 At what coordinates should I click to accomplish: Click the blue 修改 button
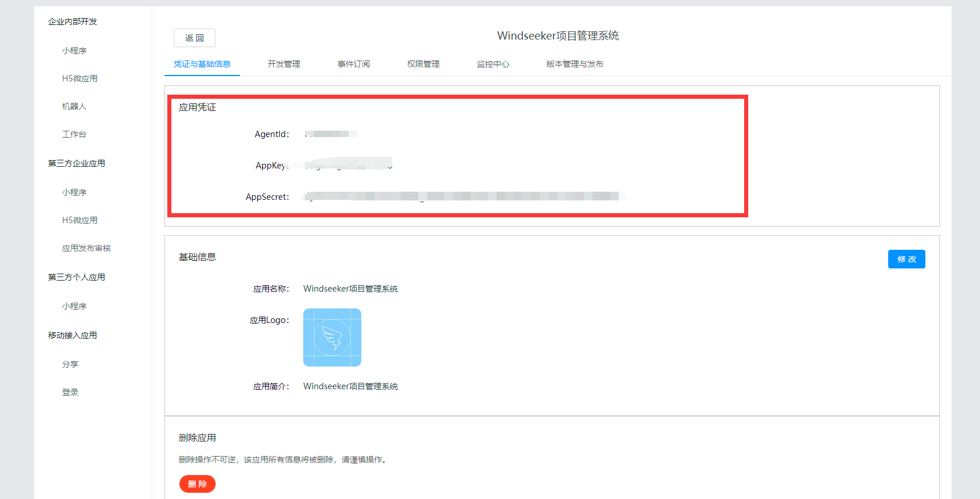pos(907,259)
